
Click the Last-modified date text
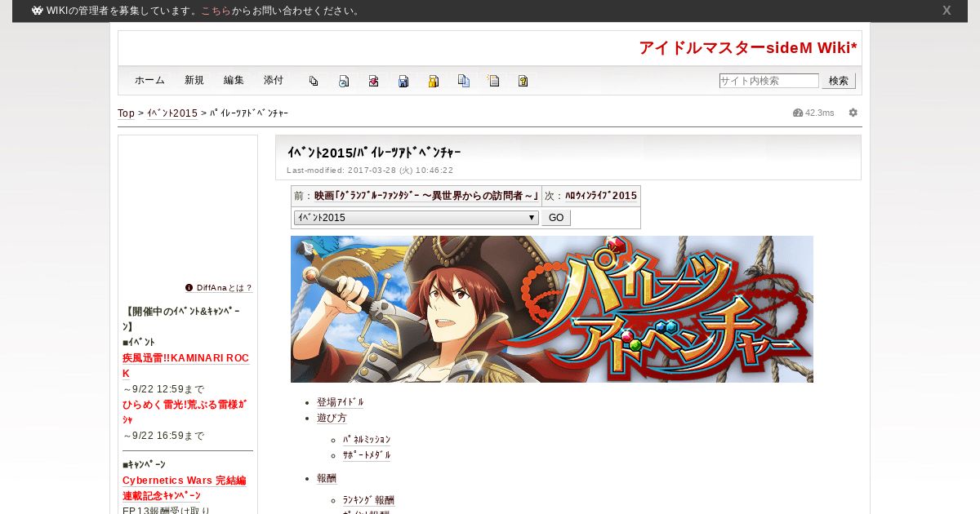[370, 171]
